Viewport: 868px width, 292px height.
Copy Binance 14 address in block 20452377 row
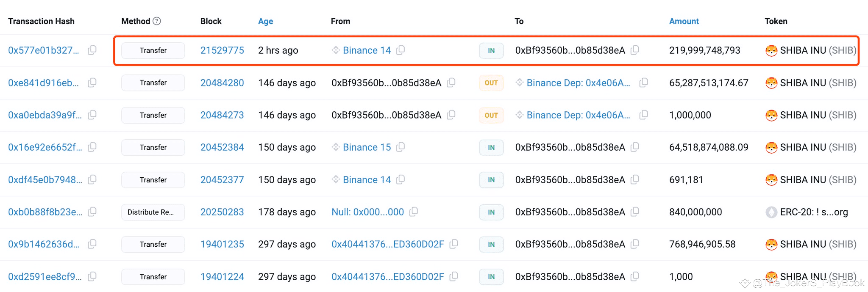pos(401,179)
